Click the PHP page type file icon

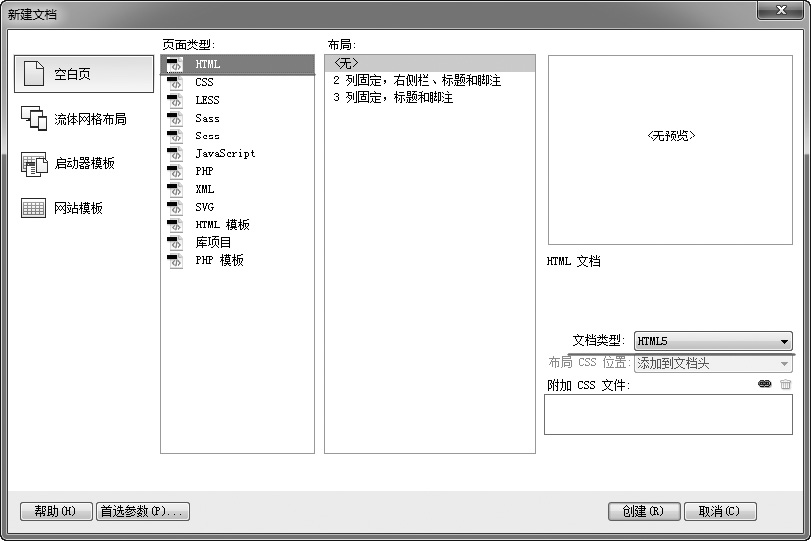(x=175, y=171)
